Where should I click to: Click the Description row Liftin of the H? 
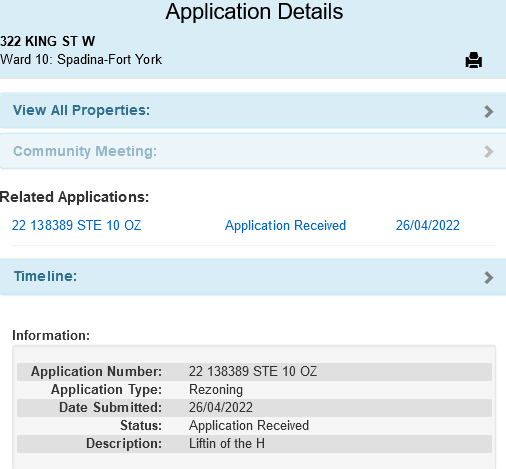click(x=254, y=443)
